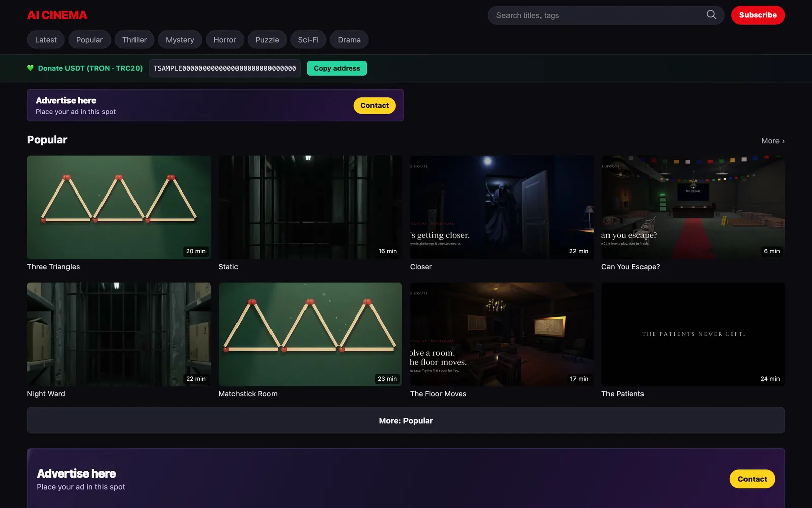
Task: Click the 24 min badge on The Patients
Action: [770, 379]
